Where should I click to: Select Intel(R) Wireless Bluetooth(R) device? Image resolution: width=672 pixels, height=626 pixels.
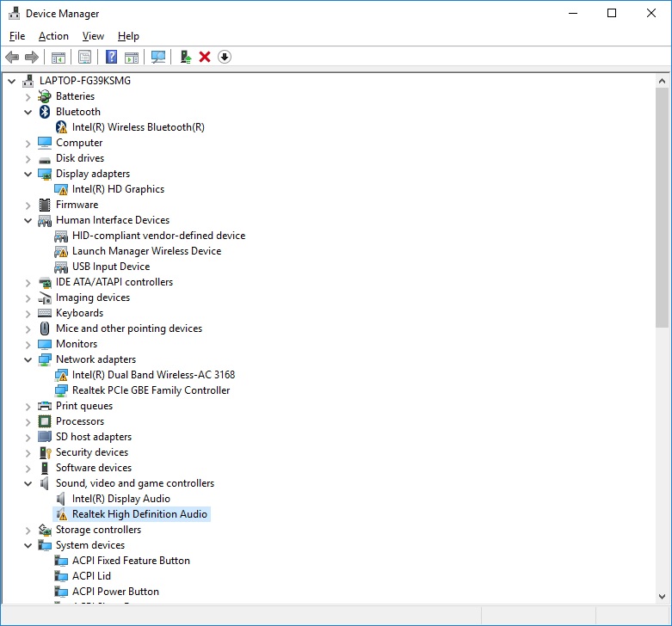(138, 127)
